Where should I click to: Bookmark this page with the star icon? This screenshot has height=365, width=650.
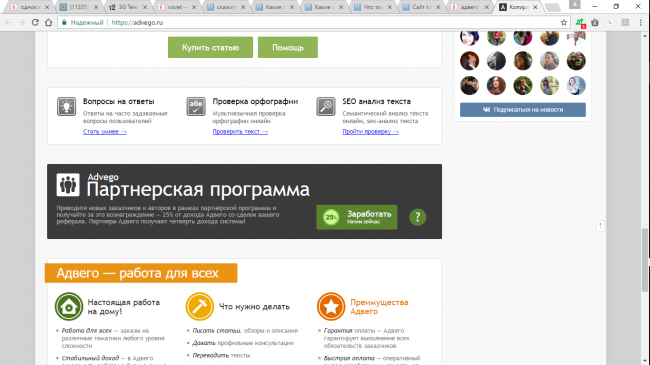(564, 22)
